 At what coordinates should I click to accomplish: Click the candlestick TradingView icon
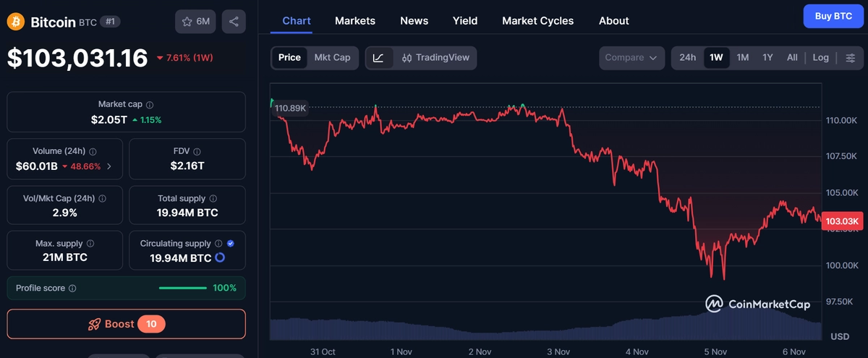click(x=407, y=58)
